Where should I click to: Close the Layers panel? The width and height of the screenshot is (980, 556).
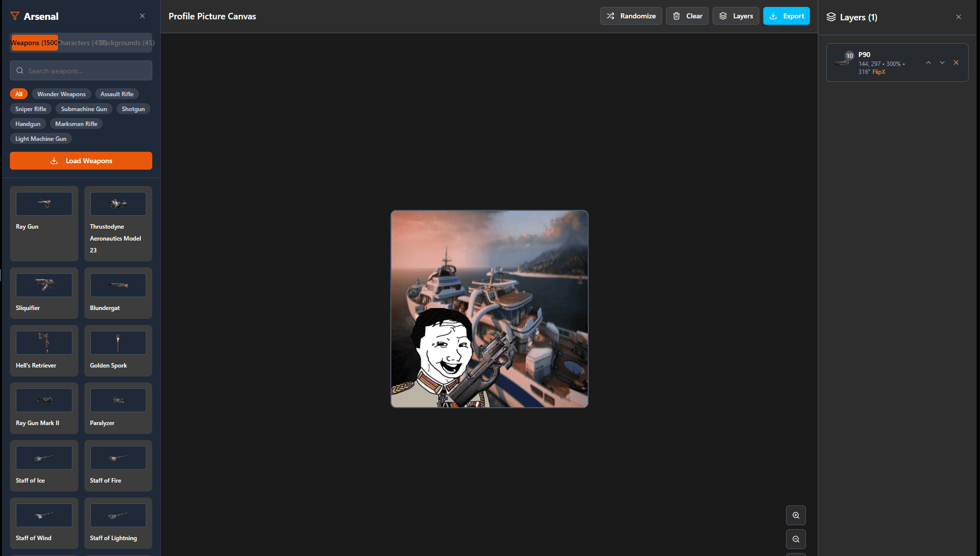959,17
